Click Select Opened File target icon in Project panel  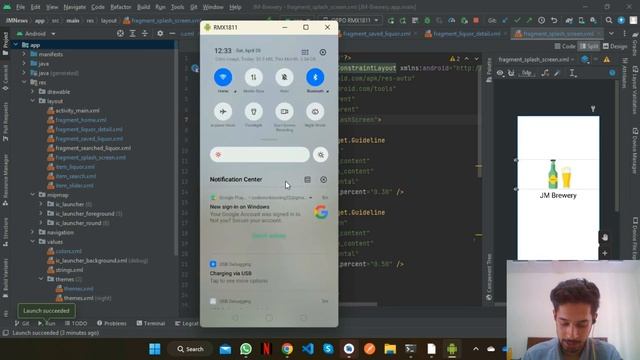(x=120, y=34)
